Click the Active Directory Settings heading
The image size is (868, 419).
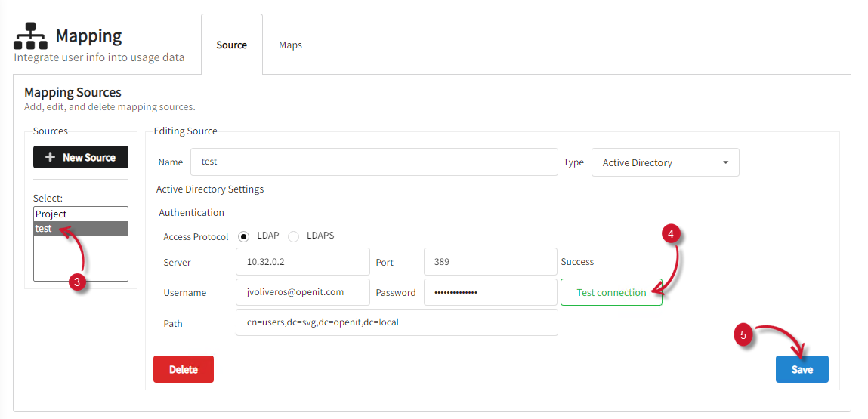(x=210, y=189)
